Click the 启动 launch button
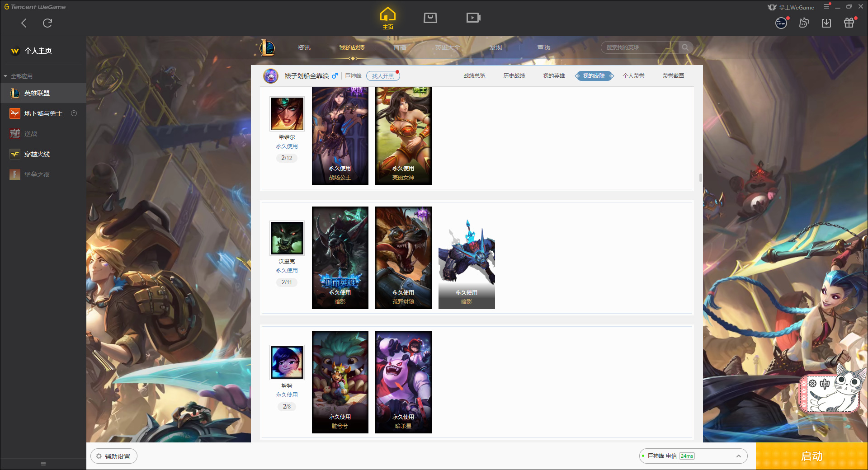The width and height of the screenshot is (868, 470). tap(811, 456)
